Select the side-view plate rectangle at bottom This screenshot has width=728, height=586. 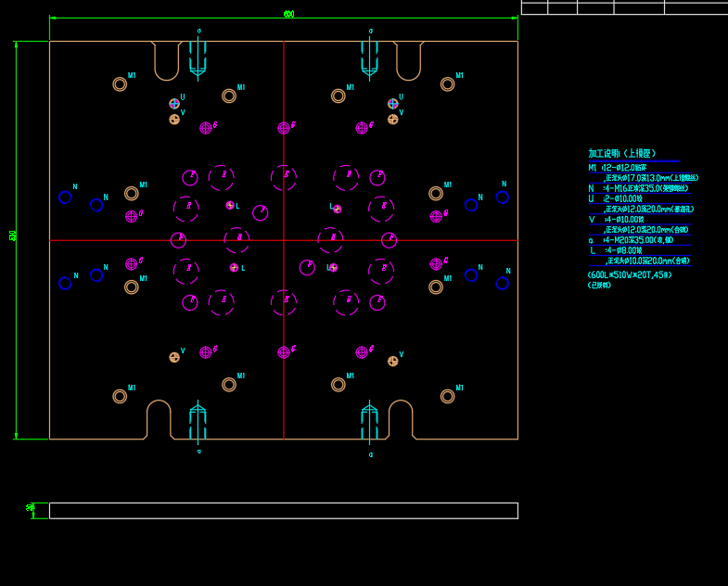click(283, 511)
